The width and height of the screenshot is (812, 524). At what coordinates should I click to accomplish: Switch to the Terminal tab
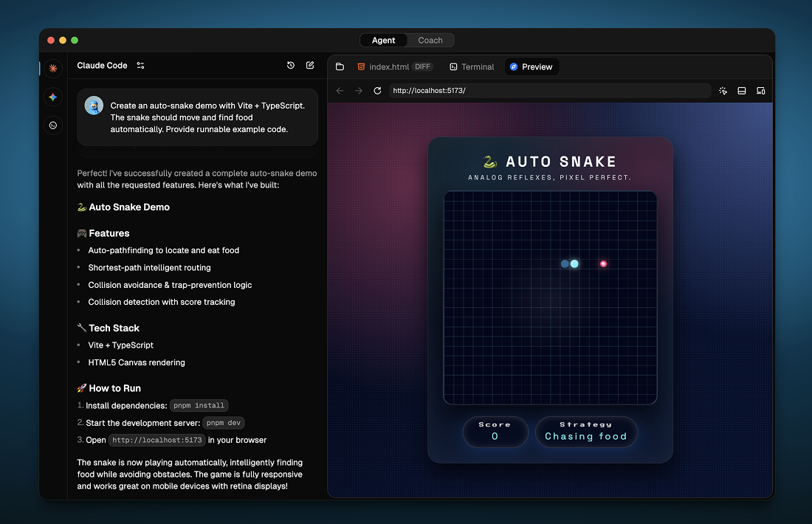click(471, 66)
